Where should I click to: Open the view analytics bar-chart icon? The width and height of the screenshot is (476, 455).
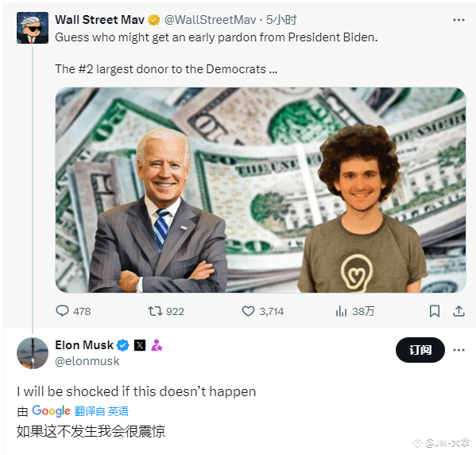[341, 311]
